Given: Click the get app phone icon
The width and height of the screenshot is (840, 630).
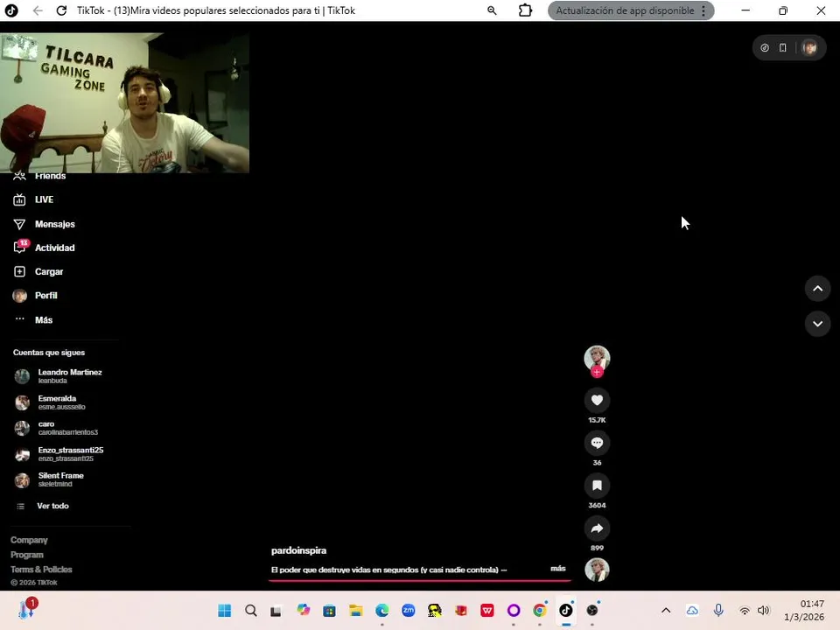Looking at the screenshot, I should (782, 47).
